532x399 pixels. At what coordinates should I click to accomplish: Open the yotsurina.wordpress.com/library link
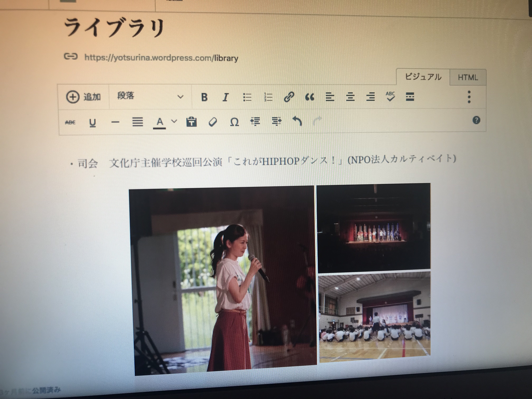pyautogui.click(x=161, y=58)
